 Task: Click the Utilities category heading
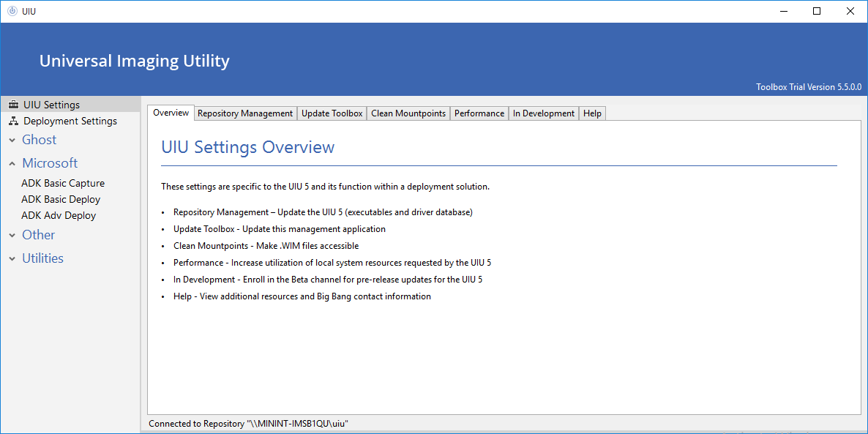click(x=42, y=258)
